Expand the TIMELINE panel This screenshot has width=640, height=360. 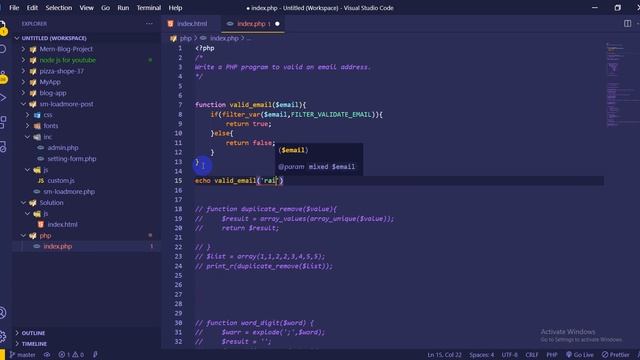click(x=34, y=344)
